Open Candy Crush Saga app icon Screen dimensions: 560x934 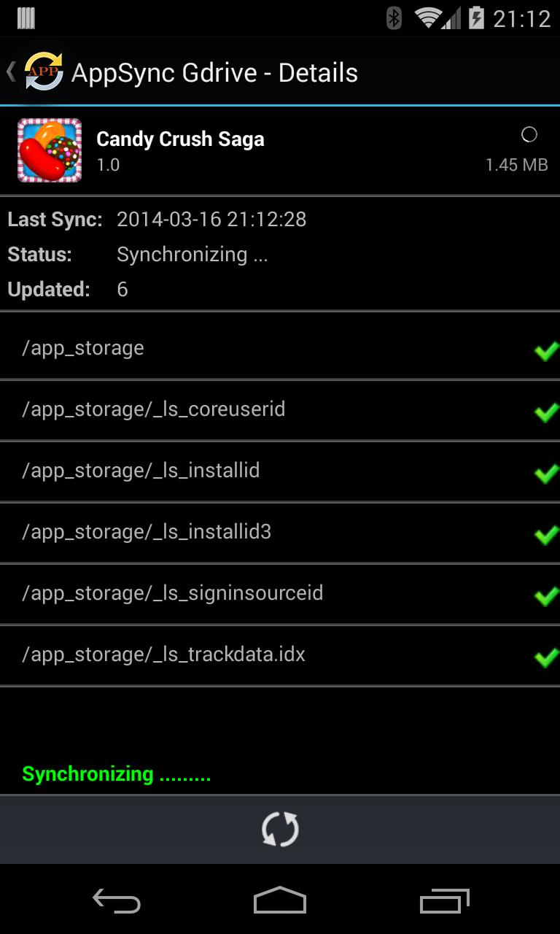pyautogui.click(x=49, y=150)
